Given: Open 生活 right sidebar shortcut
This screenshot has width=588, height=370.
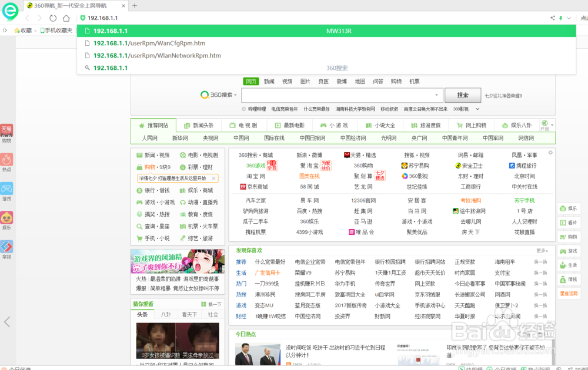Looking at the screenshot, I should pyautogui.click(x=569, y=265).
